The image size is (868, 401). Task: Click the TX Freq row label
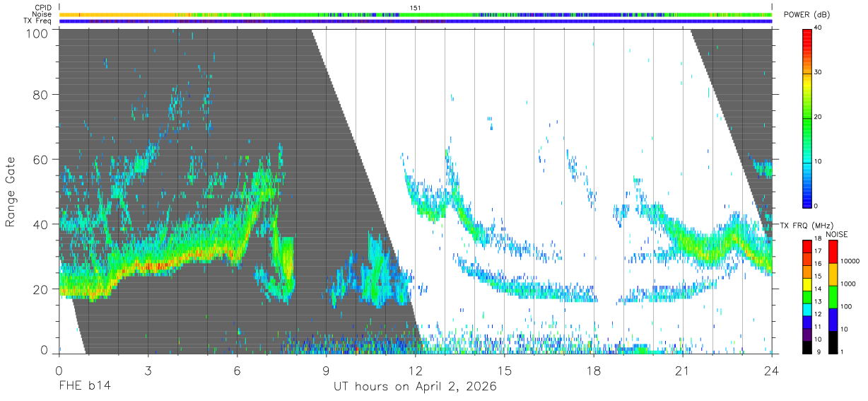coord(37,21)
